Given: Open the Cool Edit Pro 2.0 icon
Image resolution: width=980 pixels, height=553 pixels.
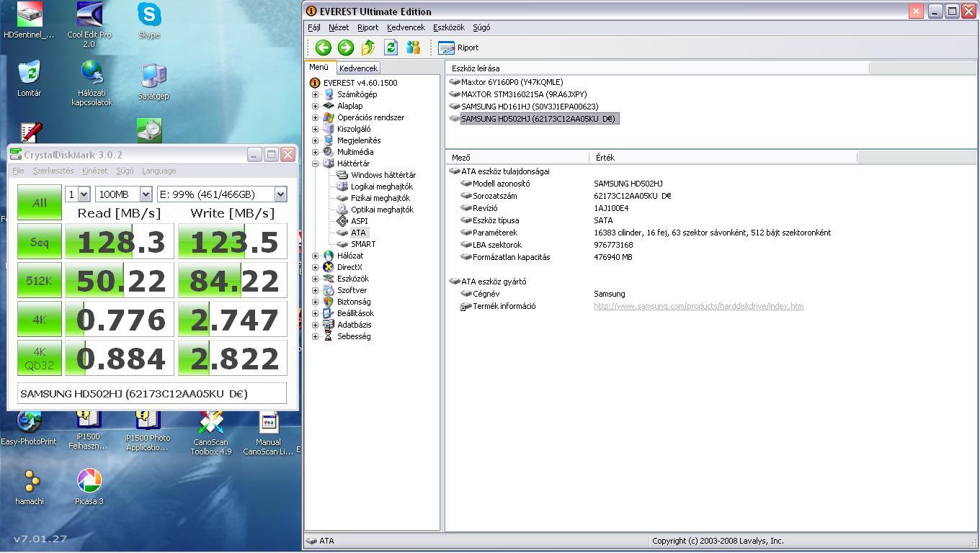Looking at the screenshot, I should point(89,25).
